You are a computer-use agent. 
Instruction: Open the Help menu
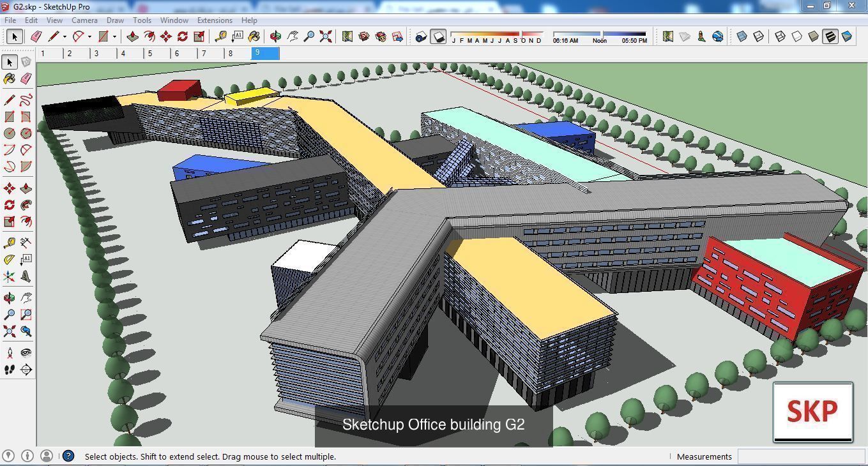pos(249,20)
